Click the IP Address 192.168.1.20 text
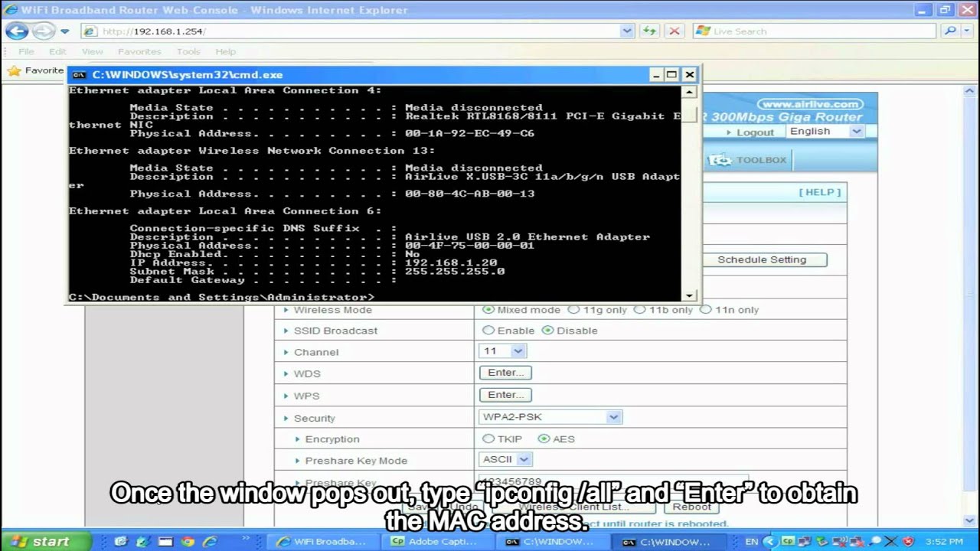The height and width of the screenshot is (551, 980). [450, 262]
